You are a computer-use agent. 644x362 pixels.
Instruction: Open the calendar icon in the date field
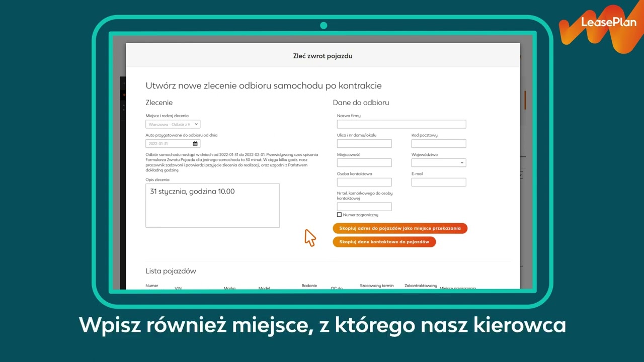click(x=195, y=144)
